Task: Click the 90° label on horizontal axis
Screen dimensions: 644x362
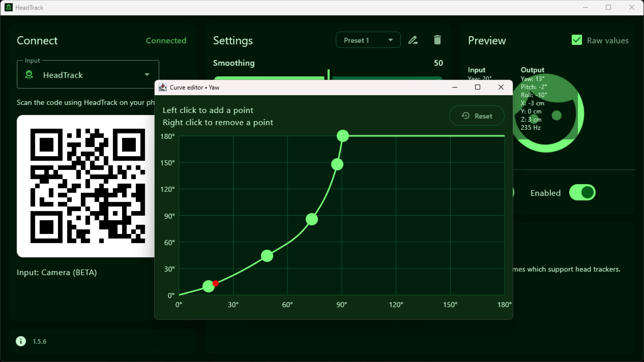Action: pyautogui.click(x=341, y=305)
